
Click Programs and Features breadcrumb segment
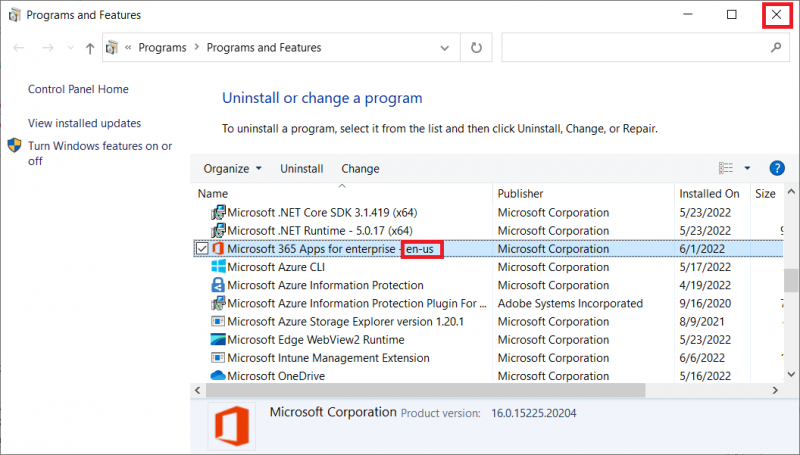point(264,47)
